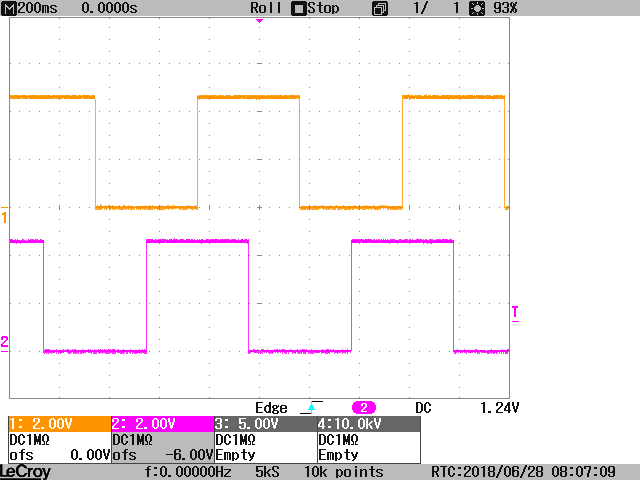Click the DC trigger coupling label
This screenshot has width=640, height=480.
point(423,408)
